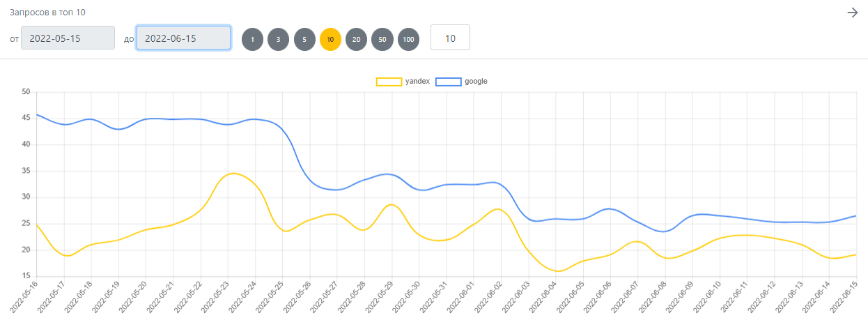Click the yandex peak near 2022-05-23
The height and width of the screenshot is (327, 868).
click(x=232, y=174)
